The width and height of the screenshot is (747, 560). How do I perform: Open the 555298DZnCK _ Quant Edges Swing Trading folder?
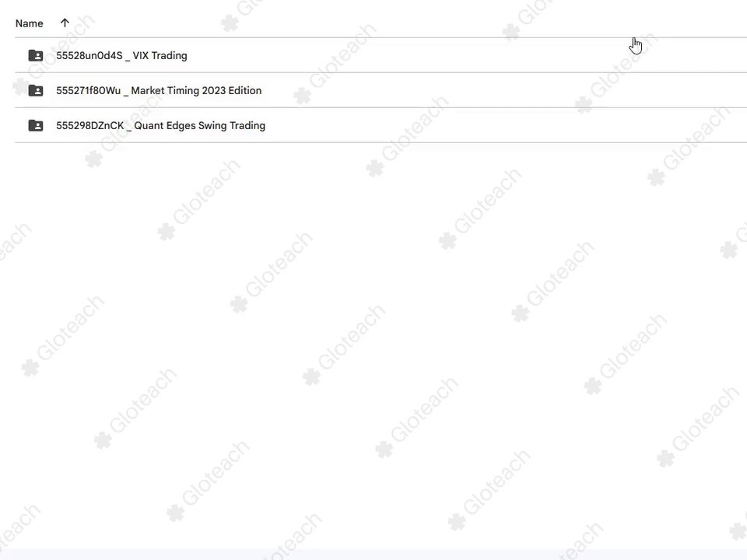(x=160, y=126)
